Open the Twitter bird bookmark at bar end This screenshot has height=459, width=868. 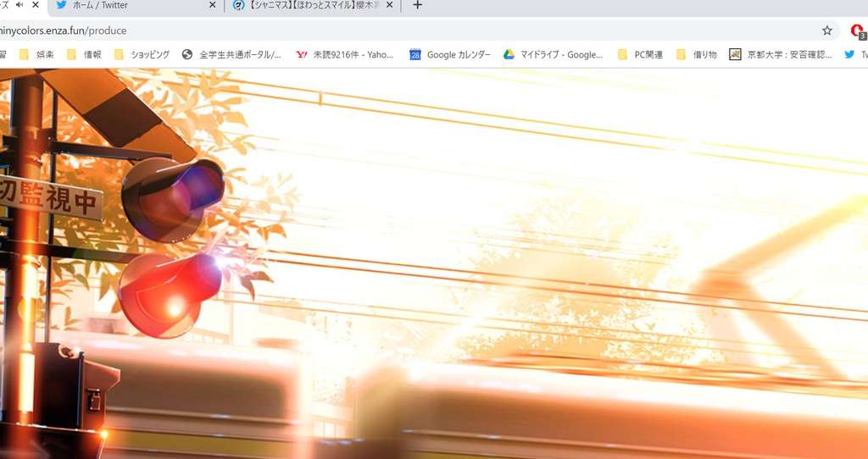tap(855, 54)
